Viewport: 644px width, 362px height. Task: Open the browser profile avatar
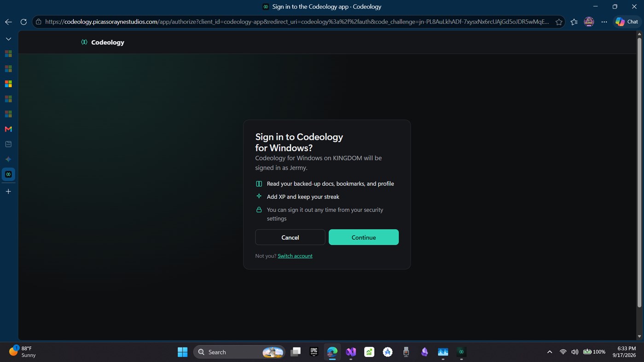pyautogui.click(x=589, y=22)
